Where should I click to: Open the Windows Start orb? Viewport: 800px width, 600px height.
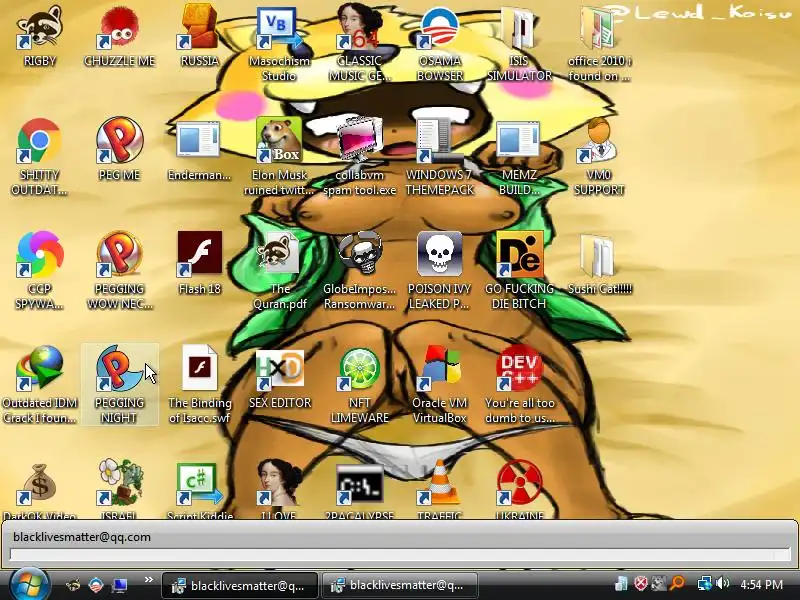click(29, 585)
